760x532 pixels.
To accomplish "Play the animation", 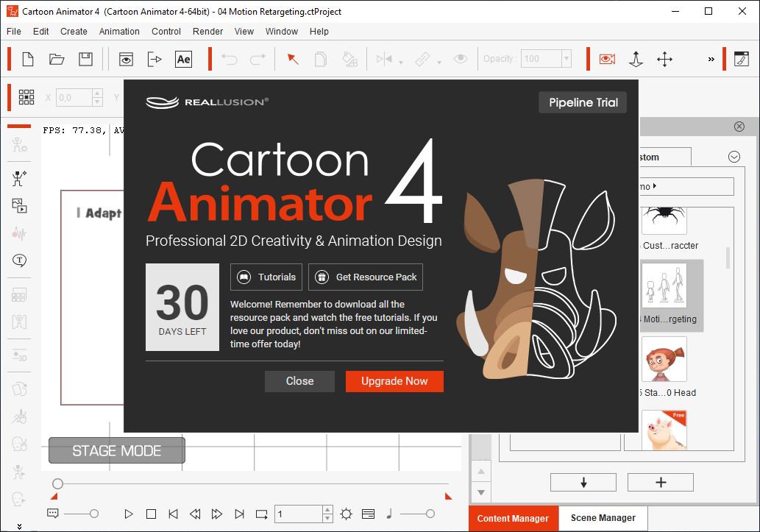I will pyautogui.click(x=129, y=514).
